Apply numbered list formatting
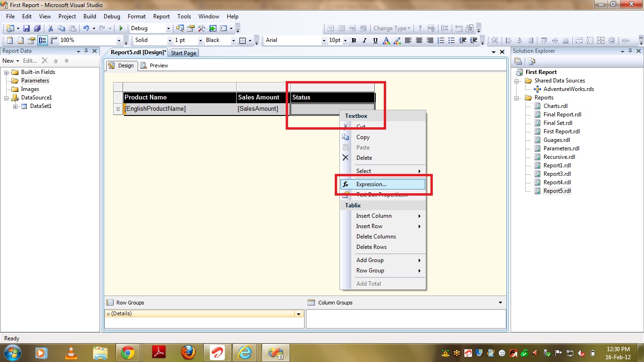Screen dimensions: 644x362 [x=441, y=41]
